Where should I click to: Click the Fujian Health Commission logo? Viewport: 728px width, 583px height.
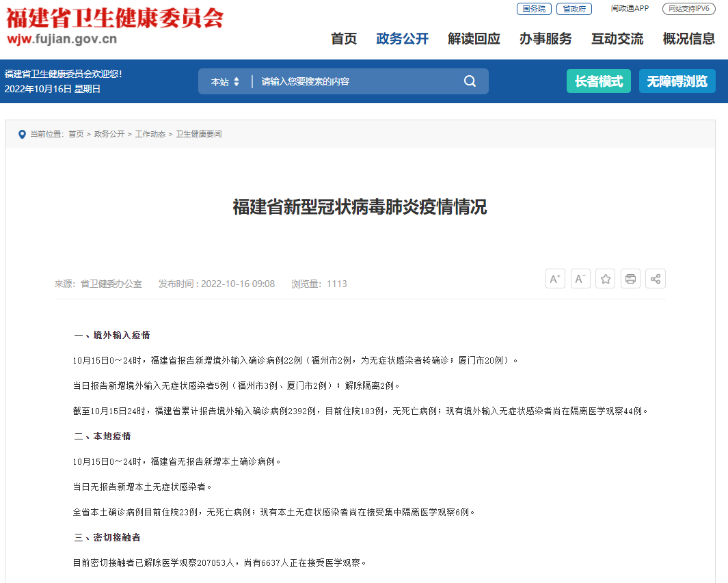(x=114, y=26)
